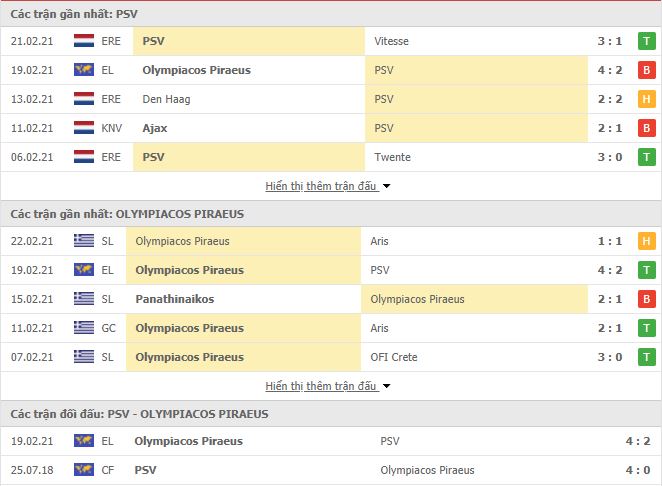Image resolution: width=662 pixels, height=486 pixels.
Task: Click the 3 : 0 score of PSV vs Twente
Action: 610,157
